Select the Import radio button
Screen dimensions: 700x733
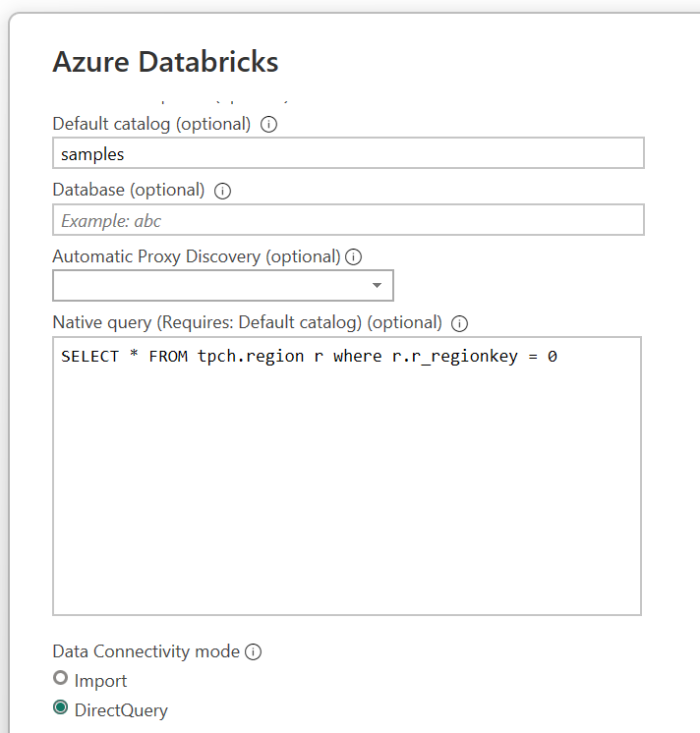61,679
